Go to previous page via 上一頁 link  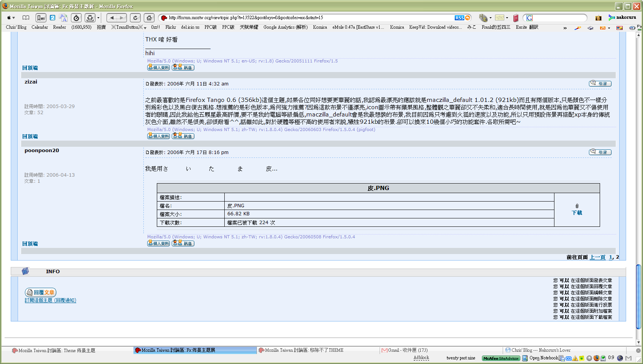(597, 257)
